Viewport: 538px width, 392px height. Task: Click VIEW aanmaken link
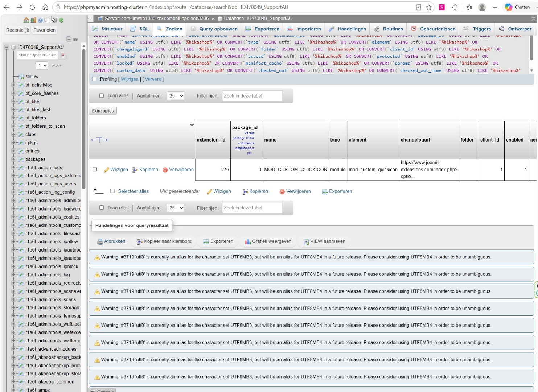pos(324,241)
